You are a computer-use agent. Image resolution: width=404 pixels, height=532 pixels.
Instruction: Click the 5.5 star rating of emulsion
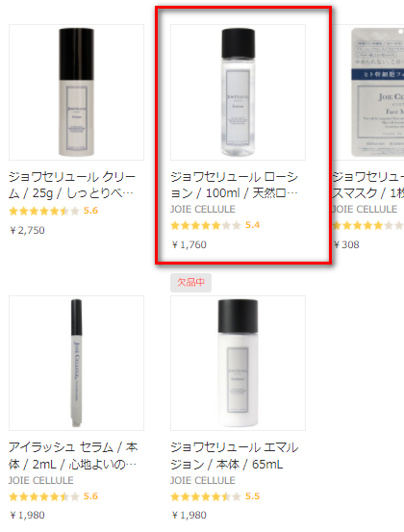215,496
